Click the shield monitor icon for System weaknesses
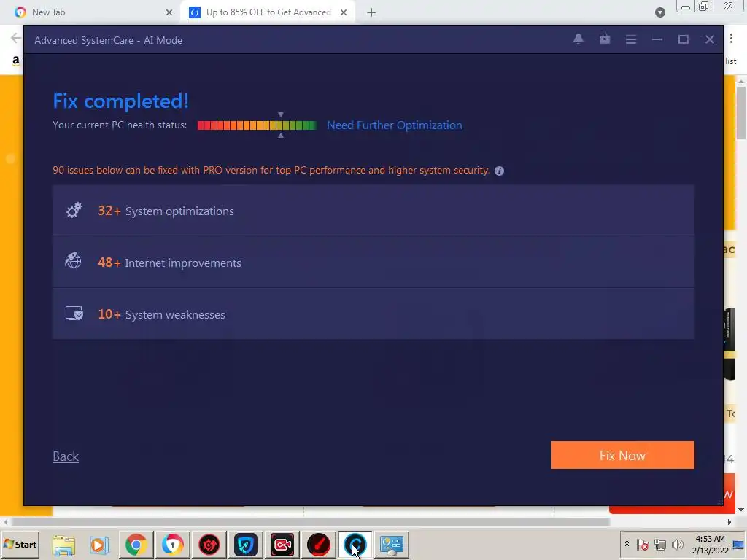The height and width of the screenshot is (560, 747). coord(74,314)
